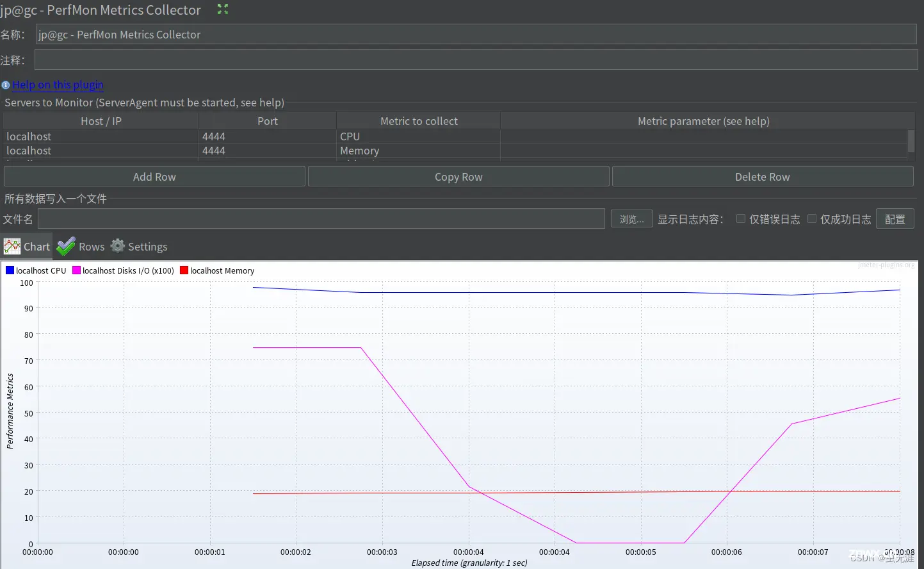Click the Delete Row button
Viewport: 924px width, 569px height.
pyautogui.click(x=763, y=177)
